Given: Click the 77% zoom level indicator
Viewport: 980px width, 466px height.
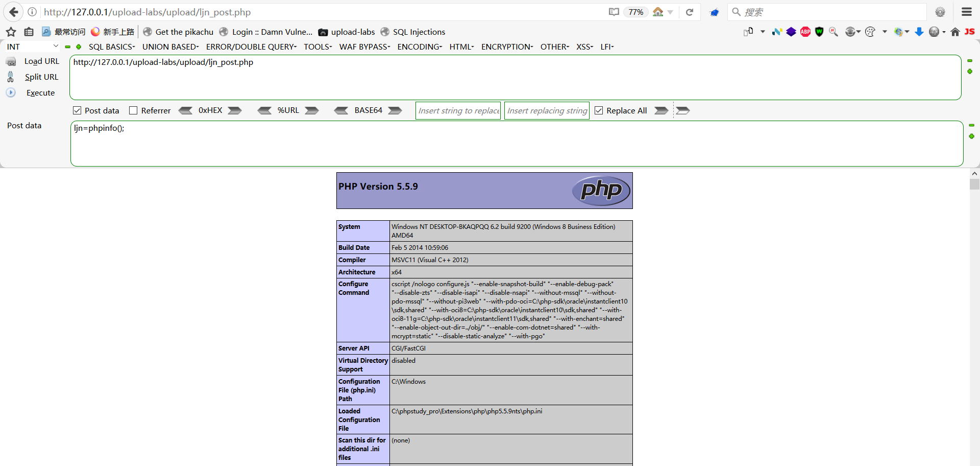Looking at the screenshot, I should click(635, 12).
